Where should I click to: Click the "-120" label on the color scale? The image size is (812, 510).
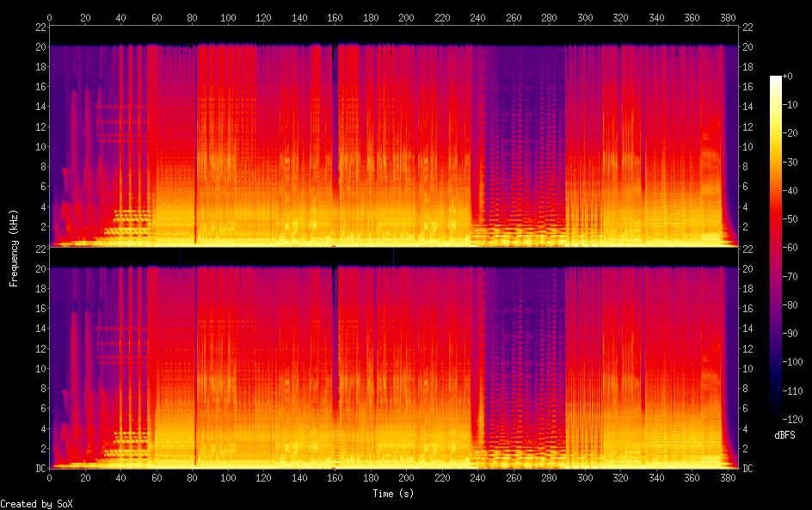[792, 420]
